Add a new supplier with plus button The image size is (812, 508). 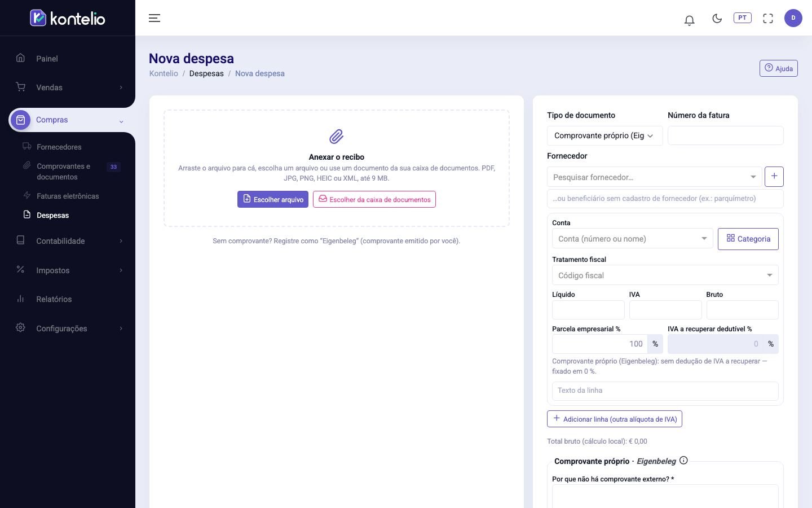(774, 177)
